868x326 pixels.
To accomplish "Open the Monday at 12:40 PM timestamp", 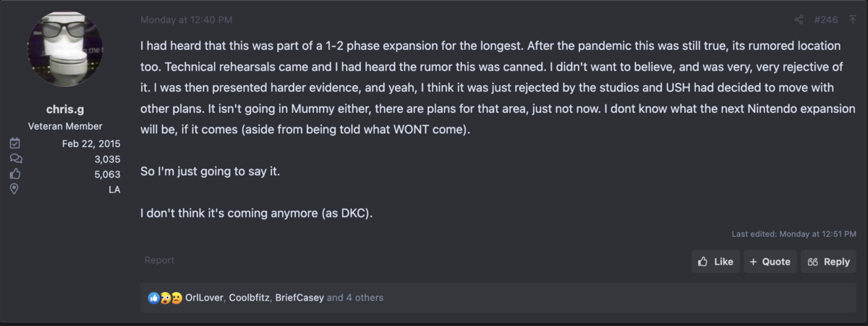I will [x=187, y=20].
